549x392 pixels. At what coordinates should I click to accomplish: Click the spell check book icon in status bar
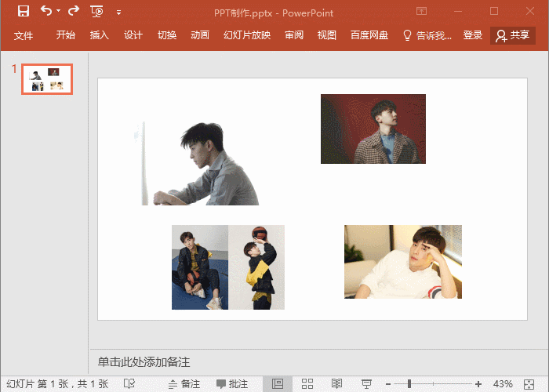point(129,384)
